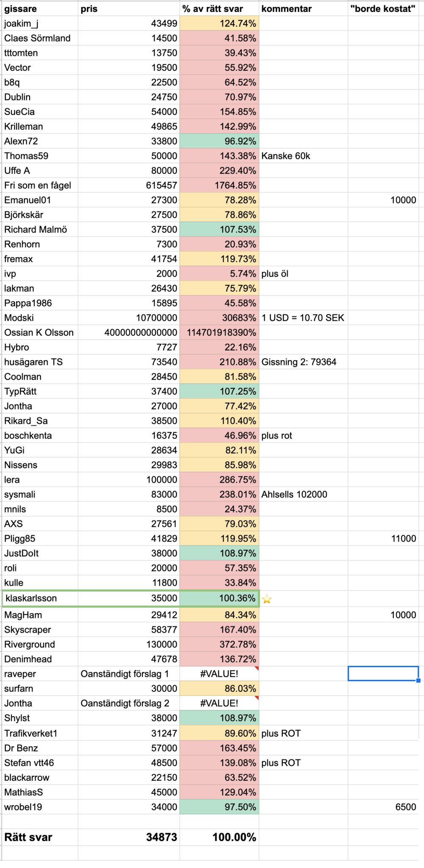Click the #VALUE! cell in second Jontha row
The height and width of the screenshot is (868, 424).
click(x=219, y=703)
